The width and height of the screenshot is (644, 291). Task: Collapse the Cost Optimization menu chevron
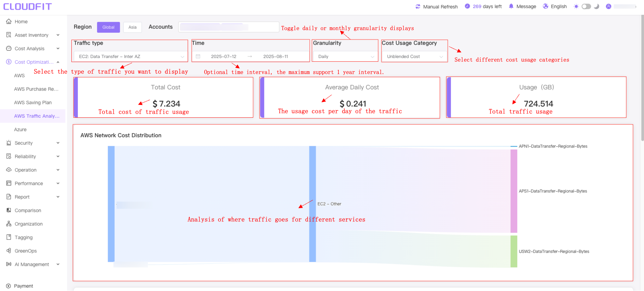(x=58, y=62)
